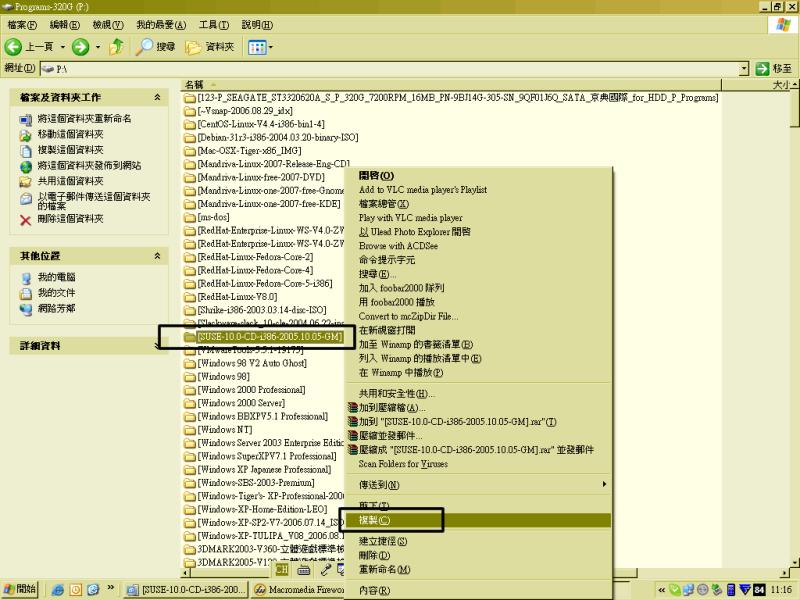
Task: Click the orange clock Quick Launch icon
Action: pyautogui.click(x=76, y=590)
